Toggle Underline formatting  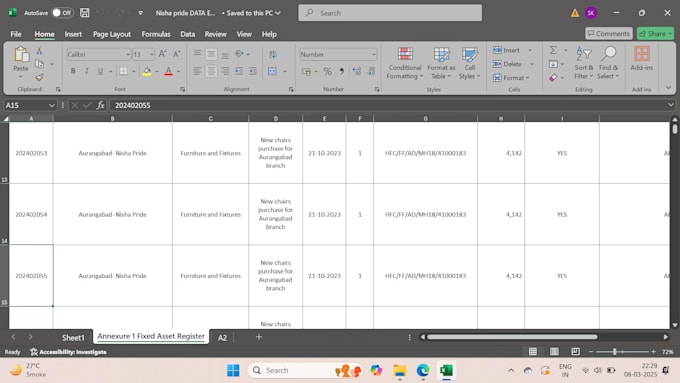tap(100, 71)
